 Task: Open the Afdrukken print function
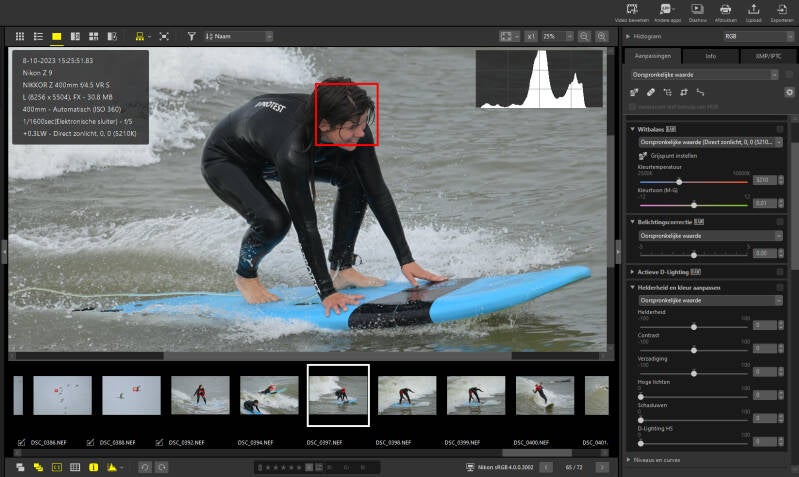726,13
